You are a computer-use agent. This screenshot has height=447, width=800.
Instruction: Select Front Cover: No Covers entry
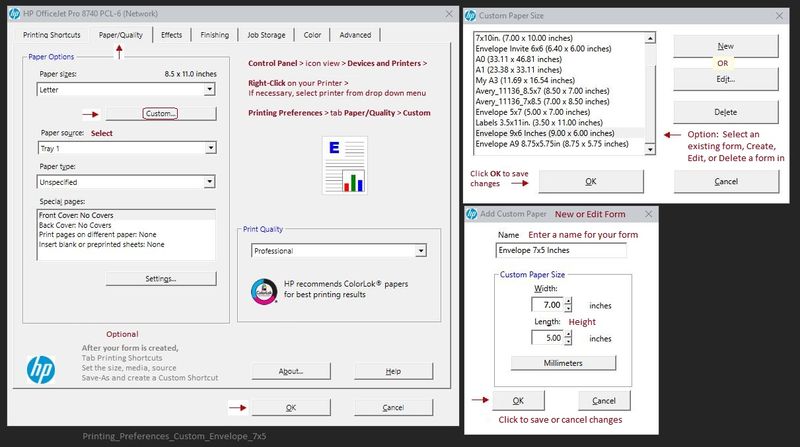[126, 215]
